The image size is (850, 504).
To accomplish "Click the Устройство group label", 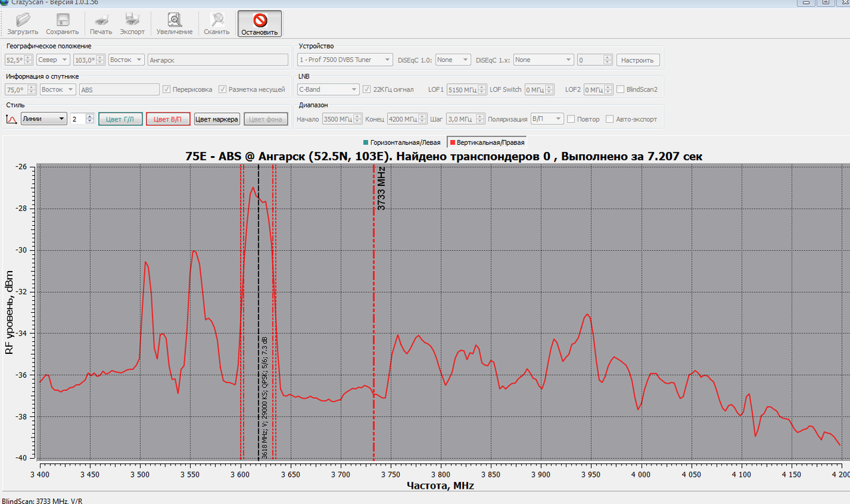I will pos(316,46).
